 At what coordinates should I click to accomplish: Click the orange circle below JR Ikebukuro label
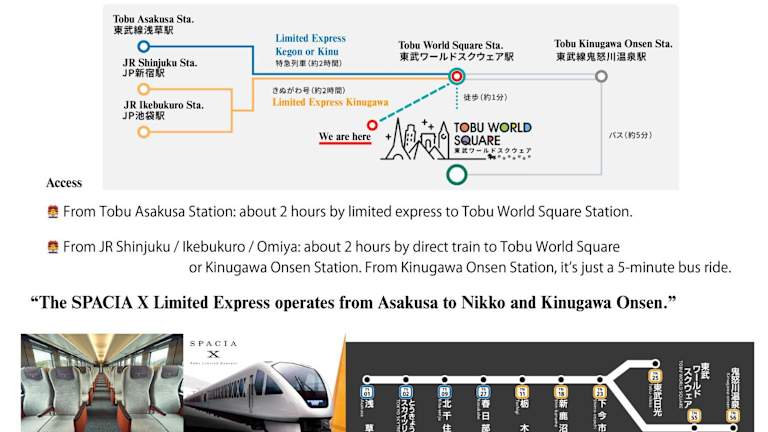tap(144, 131)
